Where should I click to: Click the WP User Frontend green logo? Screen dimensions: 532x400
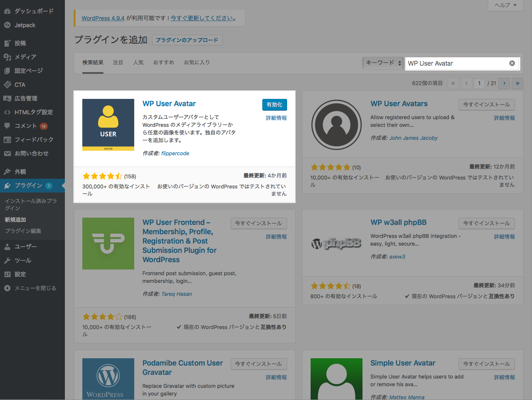click(108, 244)
